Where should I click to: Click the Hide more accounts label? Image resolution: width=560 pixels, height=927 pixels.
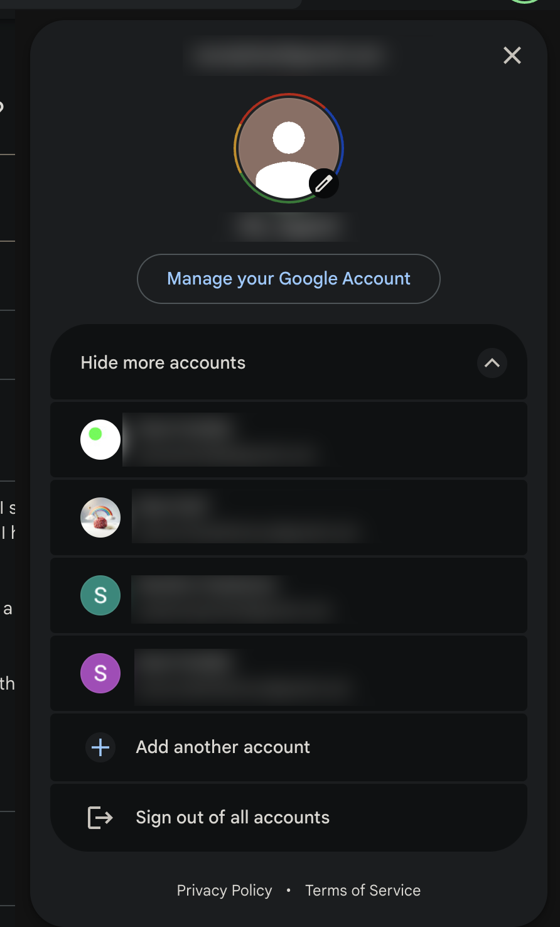(163, 363)
